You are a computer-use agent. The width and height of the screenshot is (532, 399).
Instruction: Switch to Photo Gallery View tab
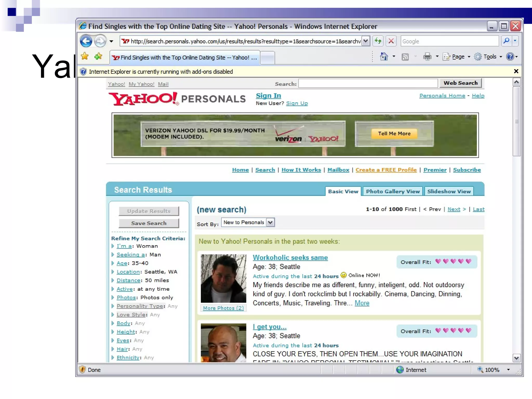coord(393,191)
